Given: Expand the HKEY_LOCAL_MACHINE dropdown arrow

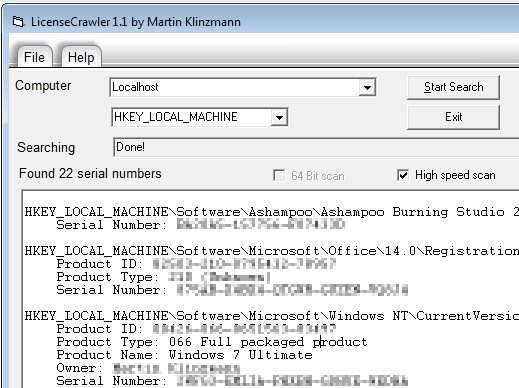Looking at the screenshot, I should [279, 117].
